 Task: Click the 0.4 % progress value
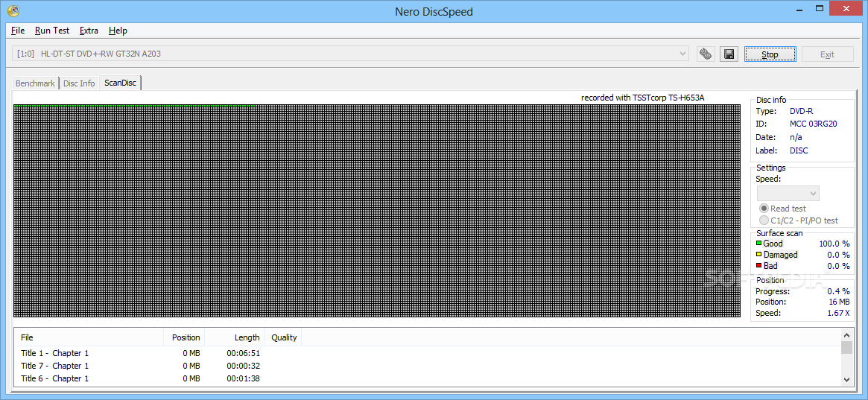pos(838,291)
